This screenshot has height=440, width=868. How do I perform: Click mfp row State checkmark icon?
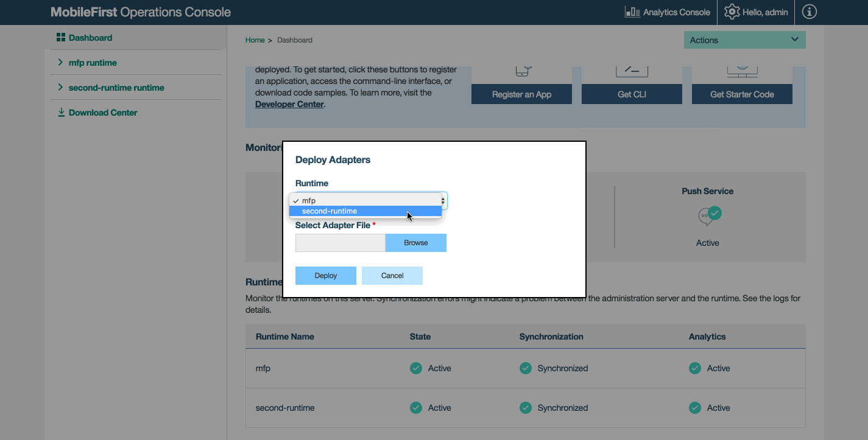416,368
